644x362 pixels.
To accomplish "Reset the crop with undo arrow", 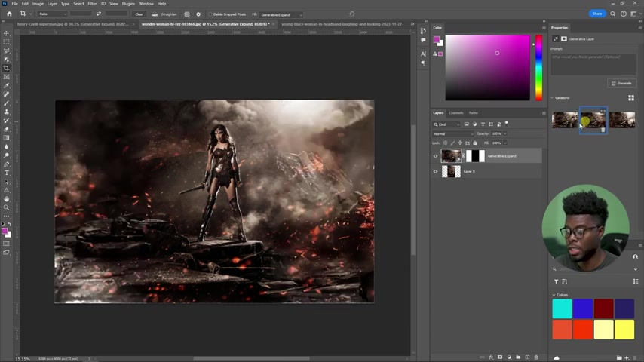I will [x=352, y=14].
